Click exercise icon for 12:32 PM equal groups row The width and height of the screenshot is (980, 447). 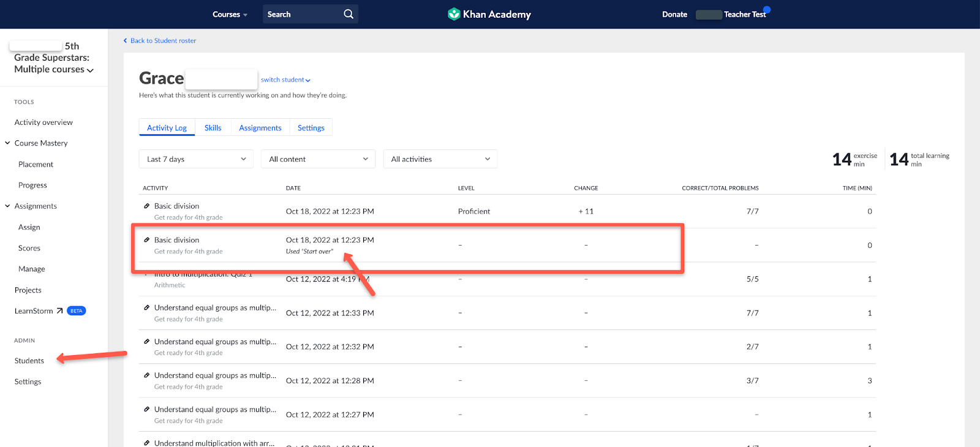click(146, 342)
